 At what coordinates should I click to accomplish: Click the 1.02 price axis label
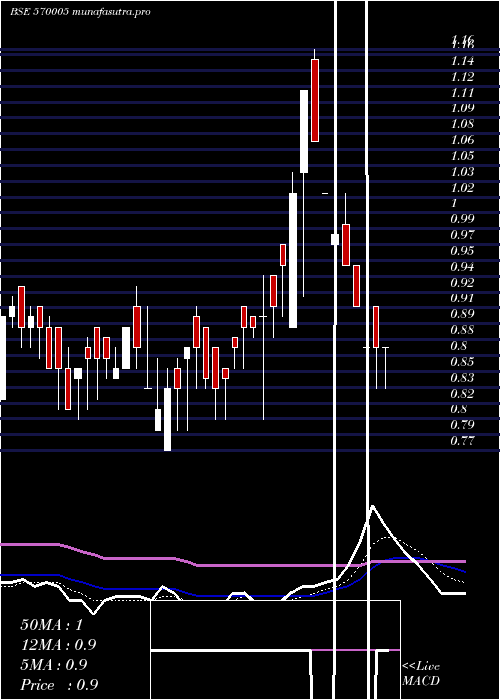click(462, 188)
